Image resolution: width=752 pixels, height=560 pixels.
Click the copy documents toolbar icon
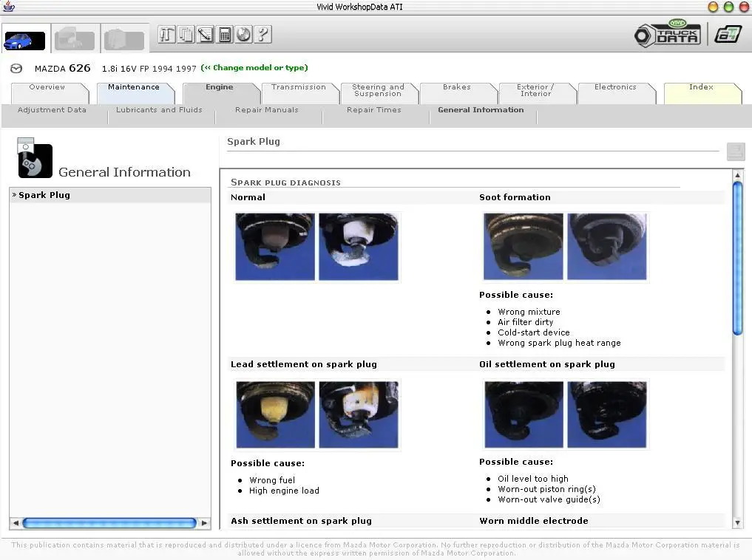(186, 35)
